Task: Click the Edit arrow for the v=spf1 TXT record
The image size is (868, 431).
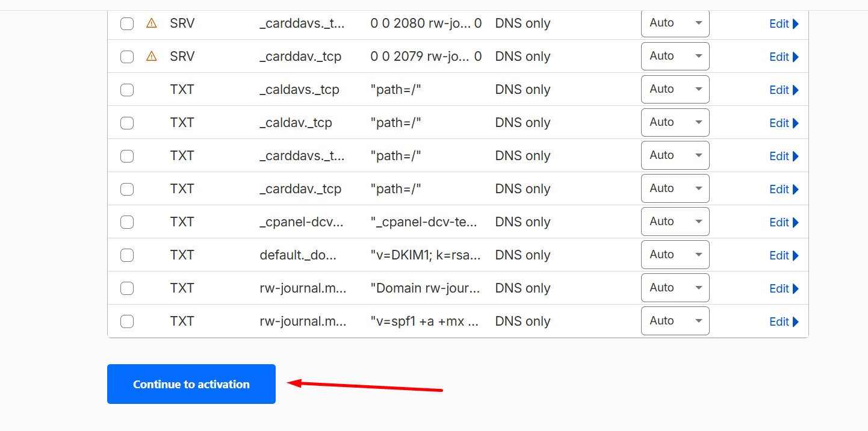Action: tap(784, 321)
